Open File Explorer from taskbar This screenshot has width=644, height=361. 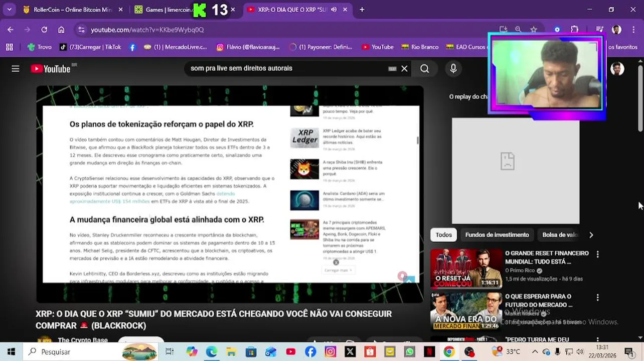[231, 351]
